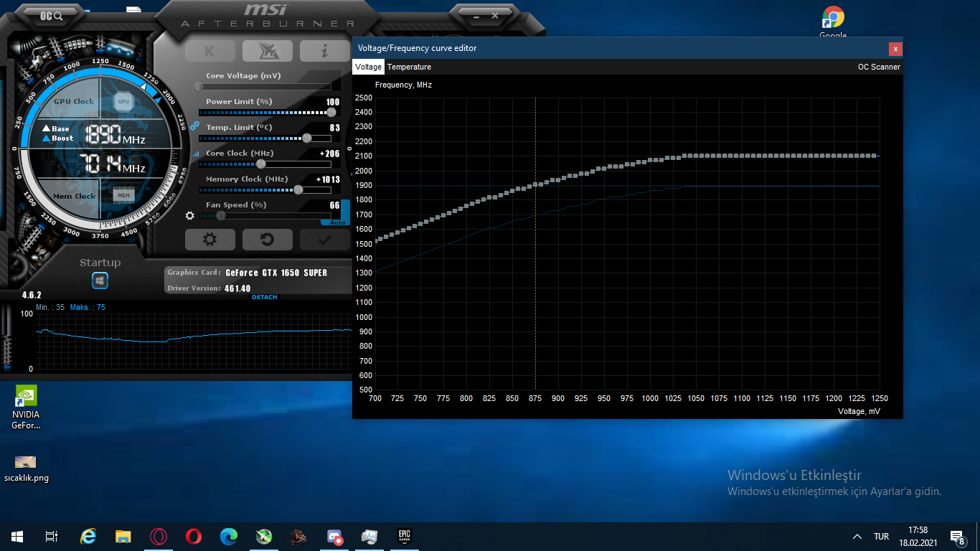Click the OC Scanner button
This screenshot has height=551, width=980.
[879, 67]
